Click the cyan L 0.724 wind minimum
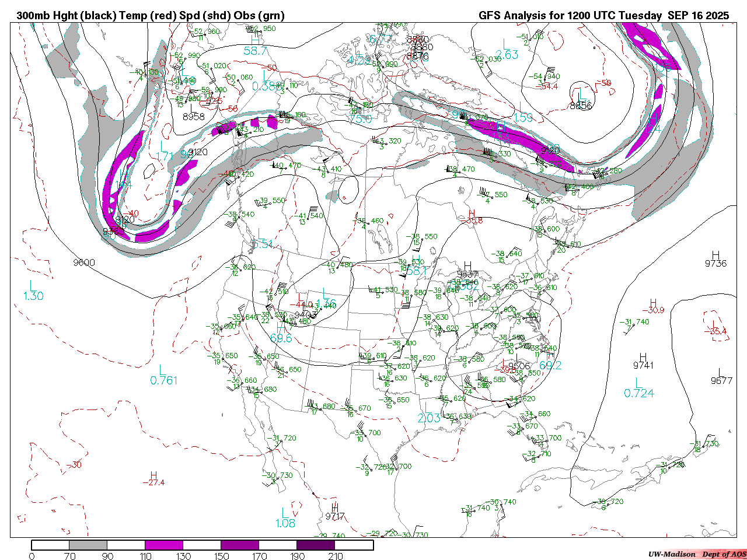 click(639, 388)
